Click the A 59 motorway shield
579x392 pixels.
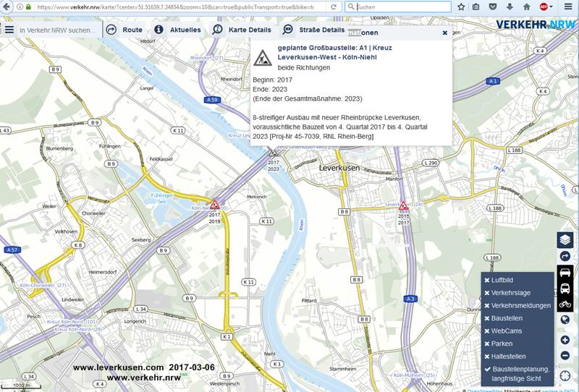click(212, 100)
